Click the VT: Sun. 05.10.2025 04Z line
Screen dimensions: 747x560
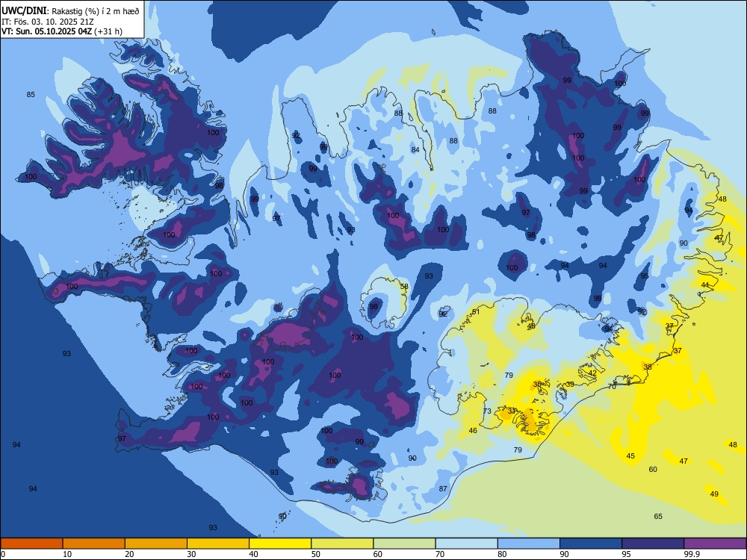[62, 31]
